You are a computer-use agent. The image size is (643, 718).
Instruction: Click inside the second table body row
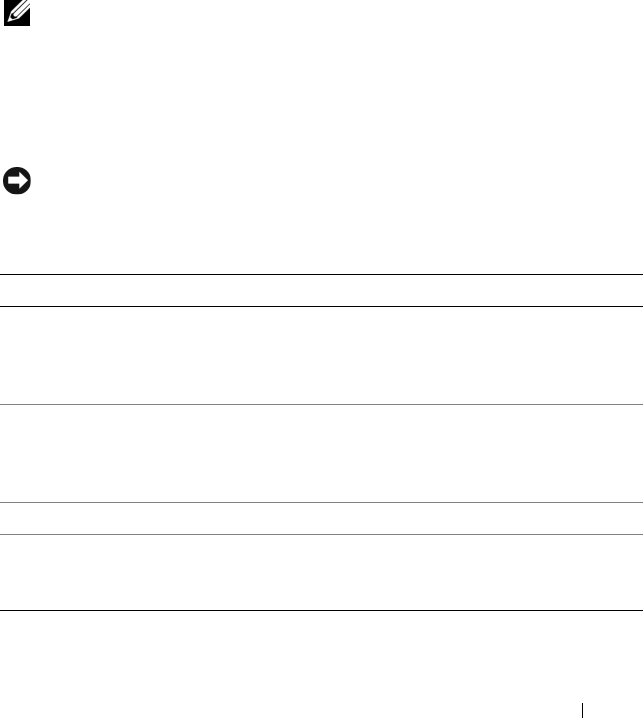[x=321, y=453]
